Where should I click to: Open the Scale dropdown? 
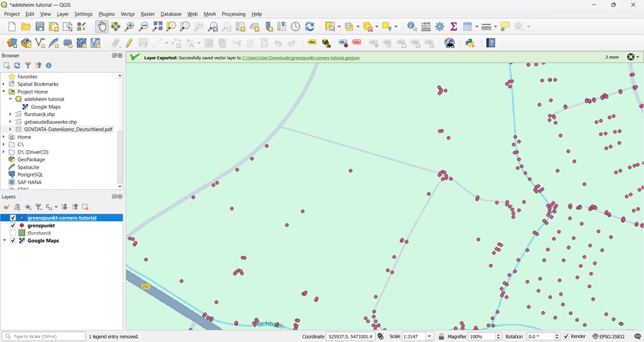coord(430,336)
